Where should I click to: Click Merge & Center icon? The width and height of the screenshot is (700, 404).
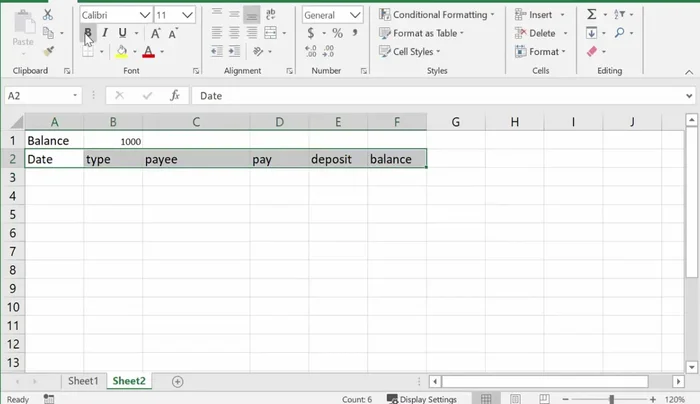click(271, 33)
